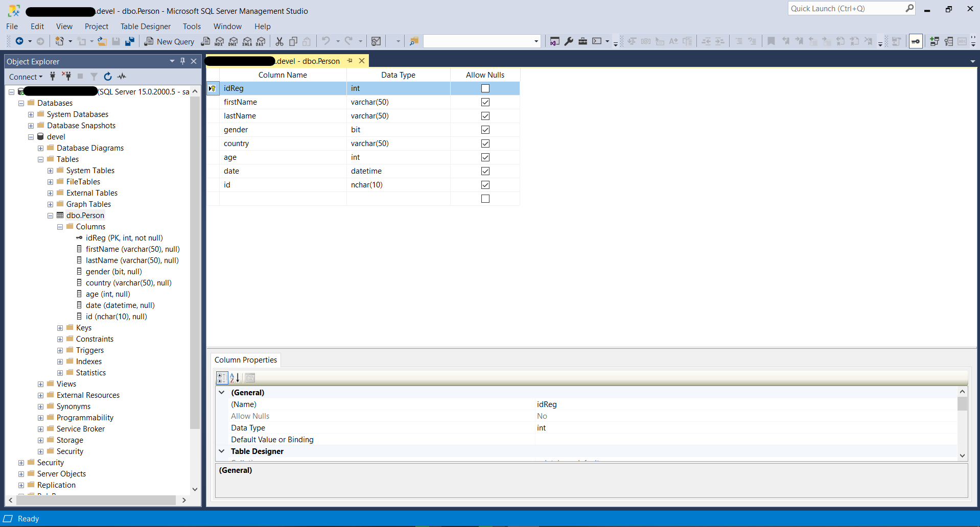Click Disconnect icon in Object Explorer toolbar
The image size is (980, 527).
(x=66, y=77)
